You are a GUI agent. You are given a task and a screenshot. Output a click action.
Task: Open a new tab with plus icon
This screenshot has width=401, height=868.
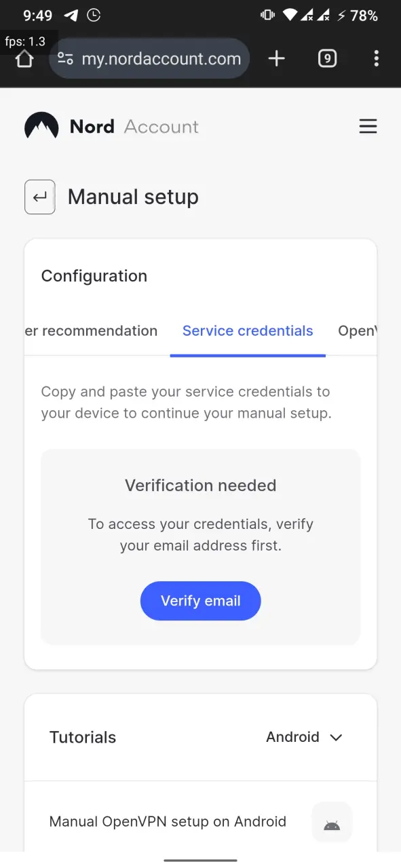tap(277, 59)
